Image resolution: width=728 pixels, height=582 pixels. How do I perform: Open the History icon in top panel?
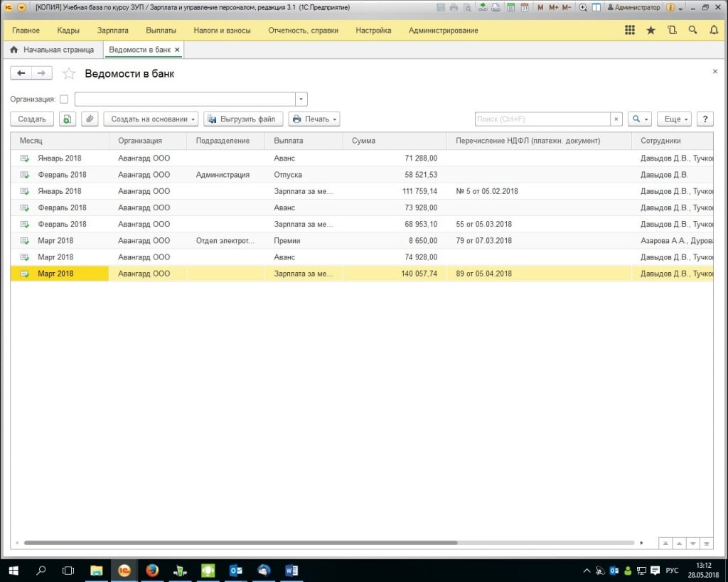coord(672,31)
